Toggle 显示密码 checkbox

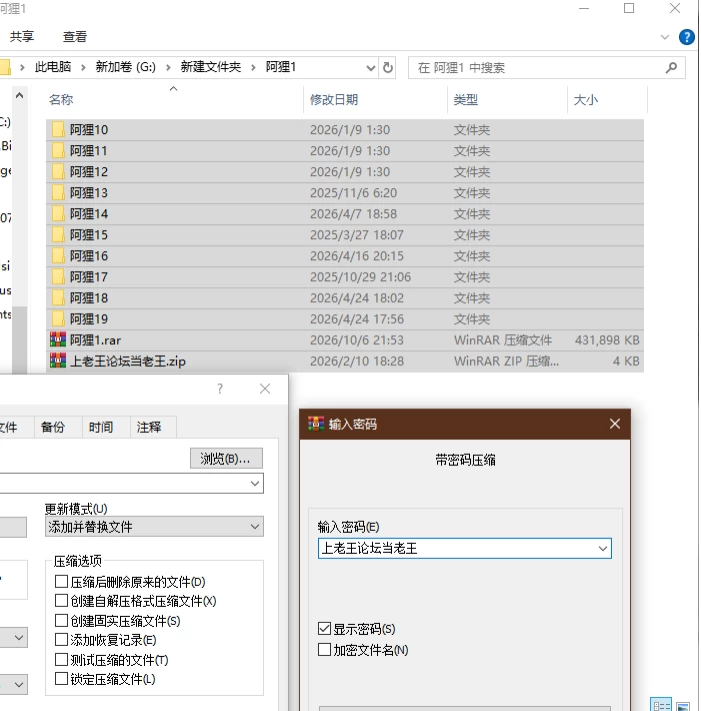click(x=324, y=628)
